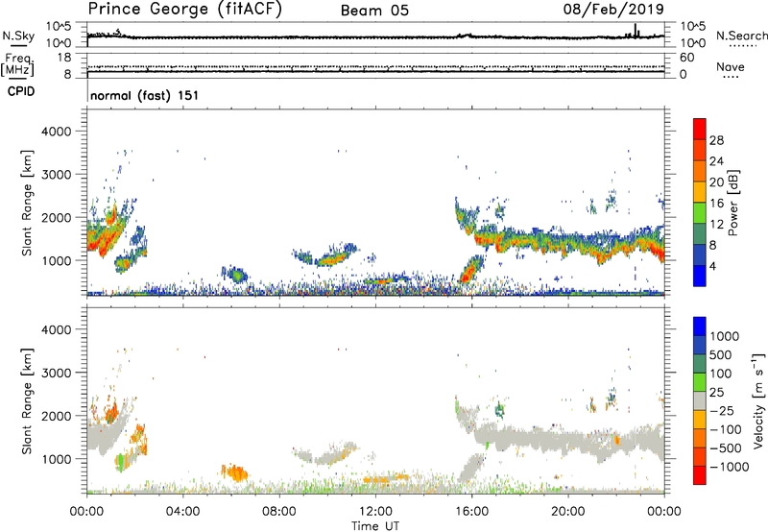
Task: Click the 'Time UT' axis label
Action: pos(375,526)
